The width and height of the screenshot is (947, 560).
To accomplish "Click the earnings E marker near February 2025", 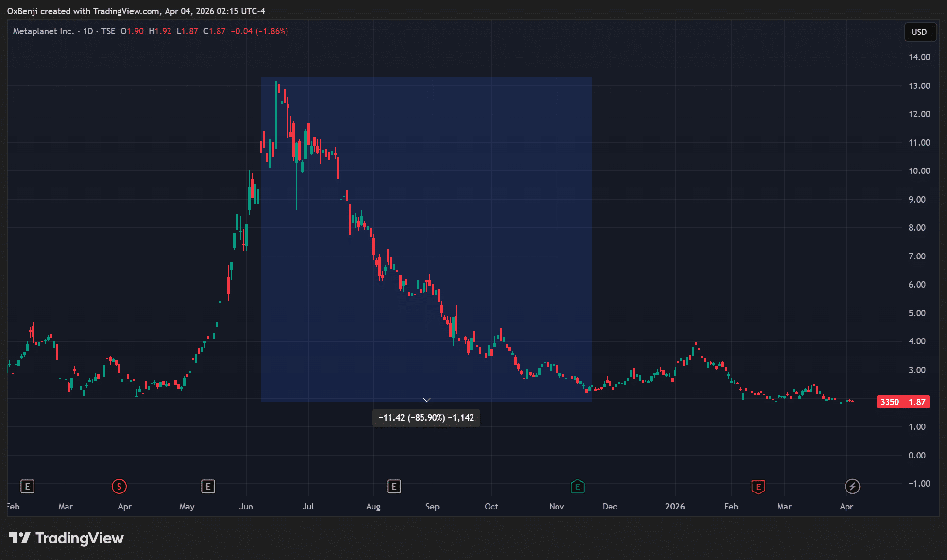I will pos(27,486).
